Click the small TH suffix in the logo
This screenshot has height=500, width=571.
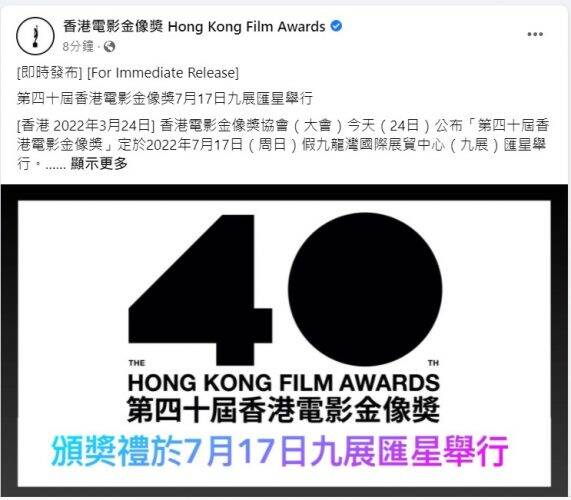(433, 363)
